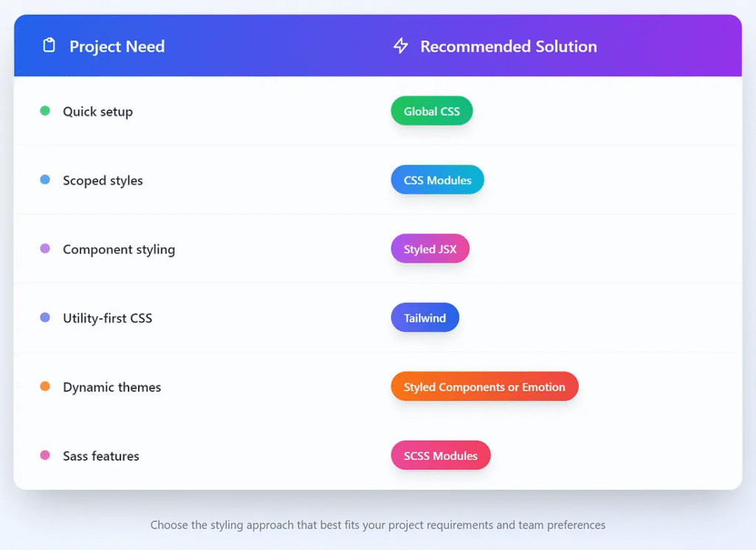Click the indigo dot beside Utility-first CSS
The height and width of the screenshot is (550, 756).
45,317
